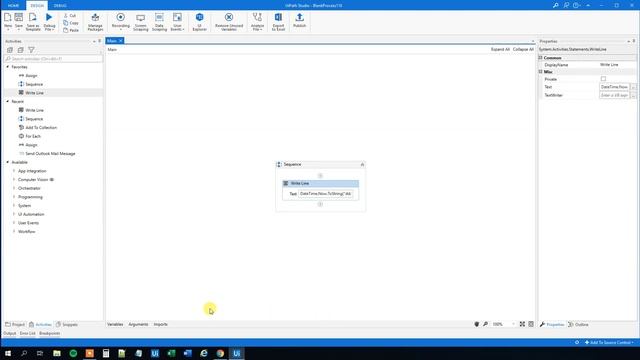640x360 pixels.
Task: Open the Windows Start menu
Action: click(8, 353)
